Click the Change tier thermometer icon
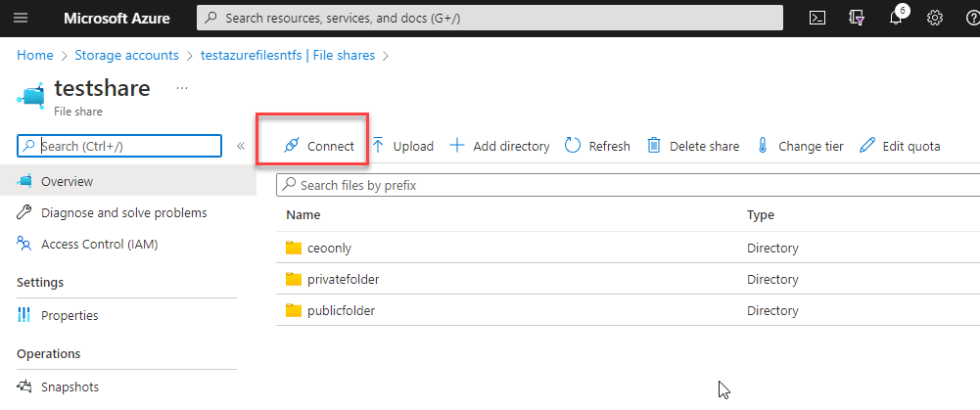The image size is (980, 410). [x=762, y=146]
